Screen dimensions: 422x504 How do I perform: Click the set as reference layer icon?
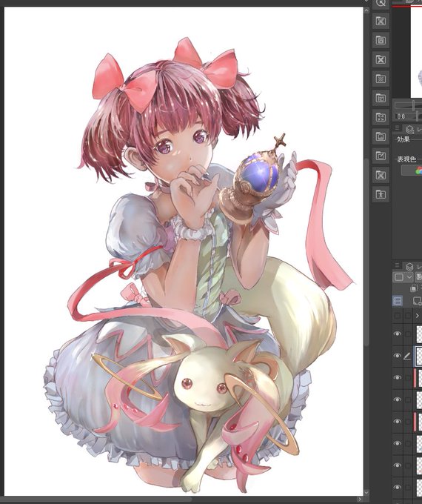[x=417, y=301]
